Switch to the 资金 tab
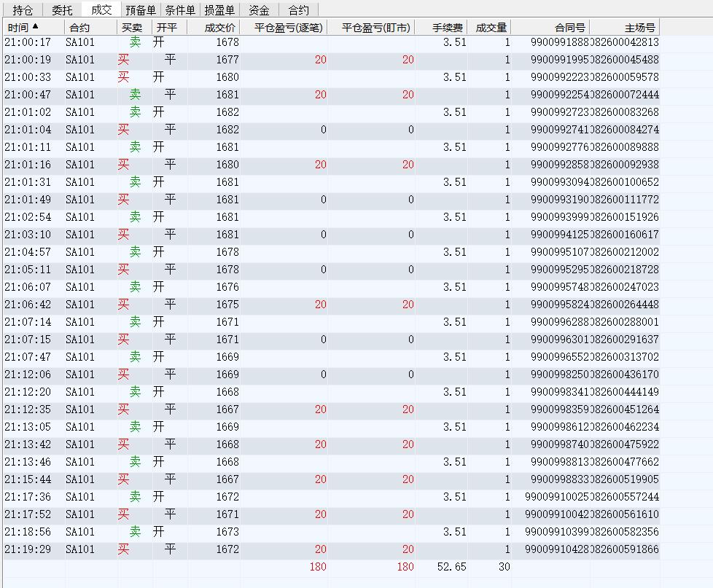This screenshot has width=713, height=588. (x=259, y=10)
